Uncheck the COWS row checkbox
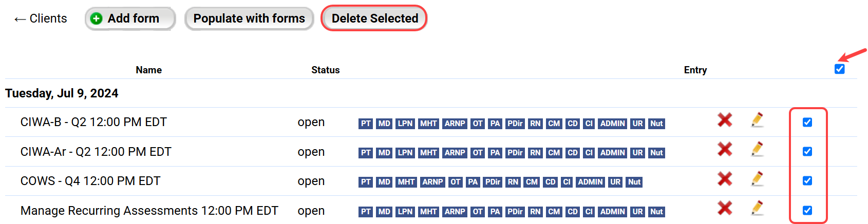The image size is (868, 224). click(x=807, y=181)
